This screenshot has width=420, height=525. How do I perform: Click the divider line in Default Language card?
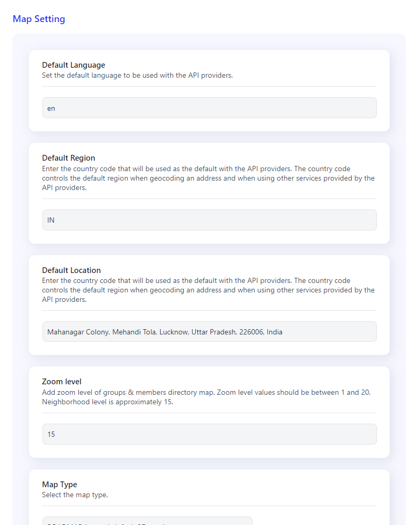pyautogui.click(x=209, y=86)
